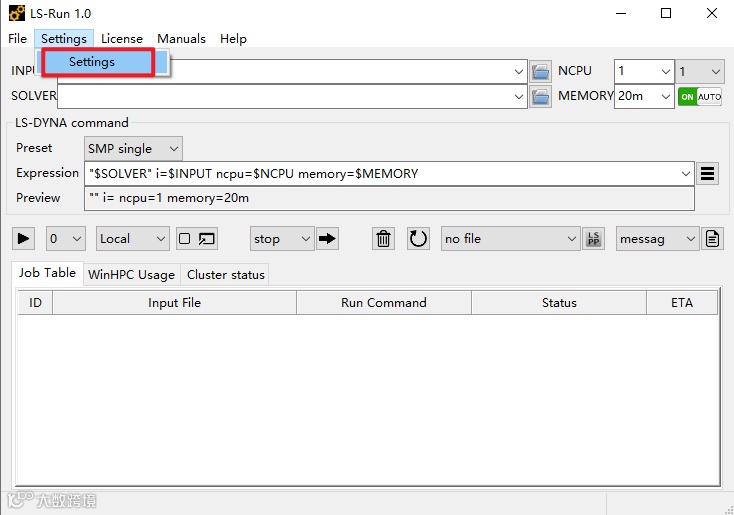The width and height of the screenshot is (734, 515).
Task: Open the 'no file' dropdown
Action: (x=510, y=239)
